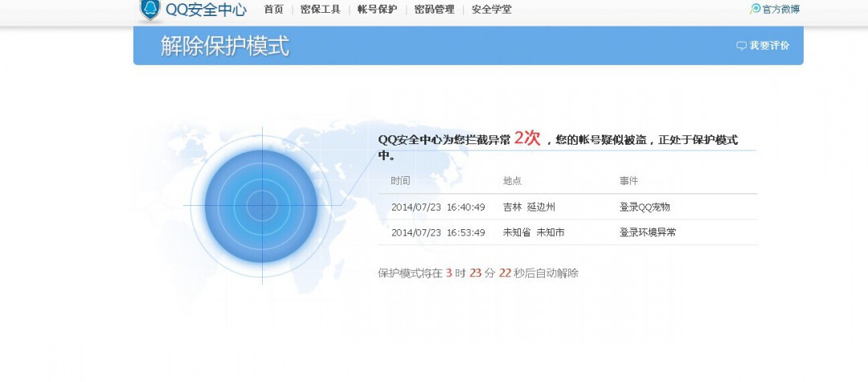Click the location 吉林 延边州

click(529, 207)
